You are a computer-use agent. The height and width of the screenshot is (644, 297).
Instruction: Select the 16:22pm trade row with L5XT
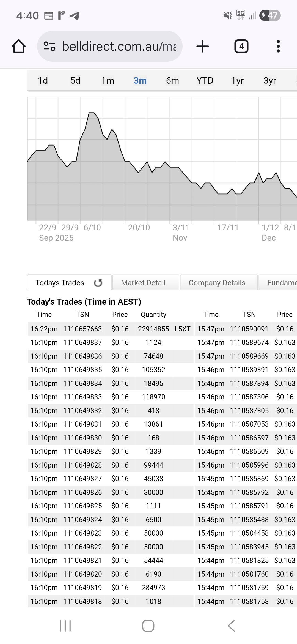coord(111,329)
